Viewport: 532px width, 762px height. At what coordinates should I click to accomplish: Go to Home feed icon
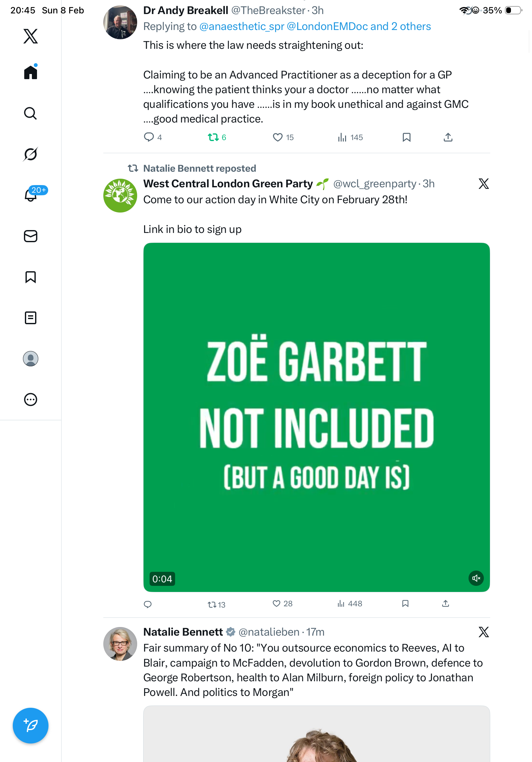(31, 72)
